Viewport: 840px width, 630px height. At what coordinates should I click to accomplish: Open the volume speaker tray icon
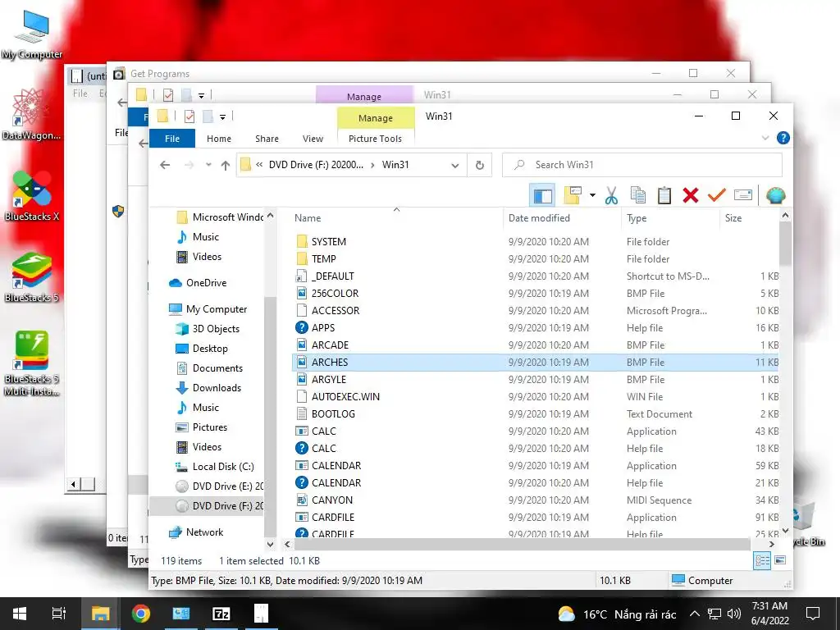734,614
